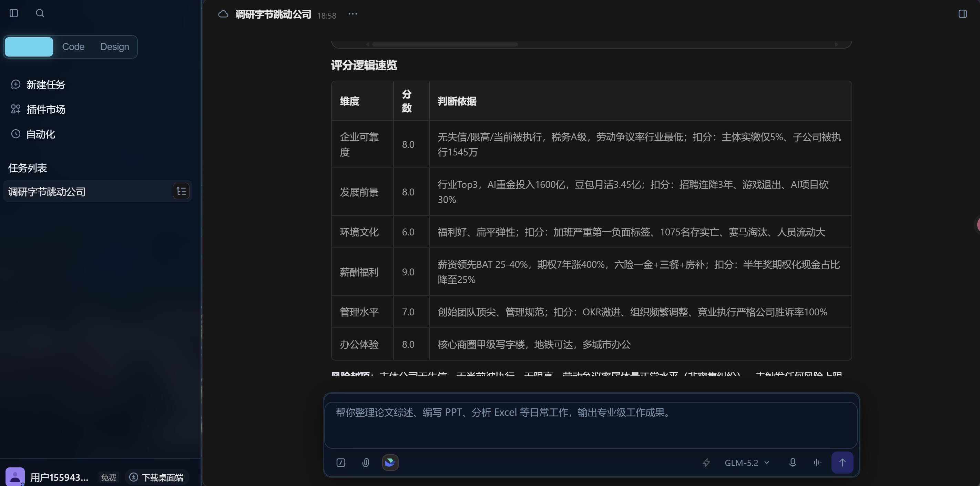The width and height of the screenshot is (980, 486).
Task: Toggle the right side panel icon
Action: [962, 14]
